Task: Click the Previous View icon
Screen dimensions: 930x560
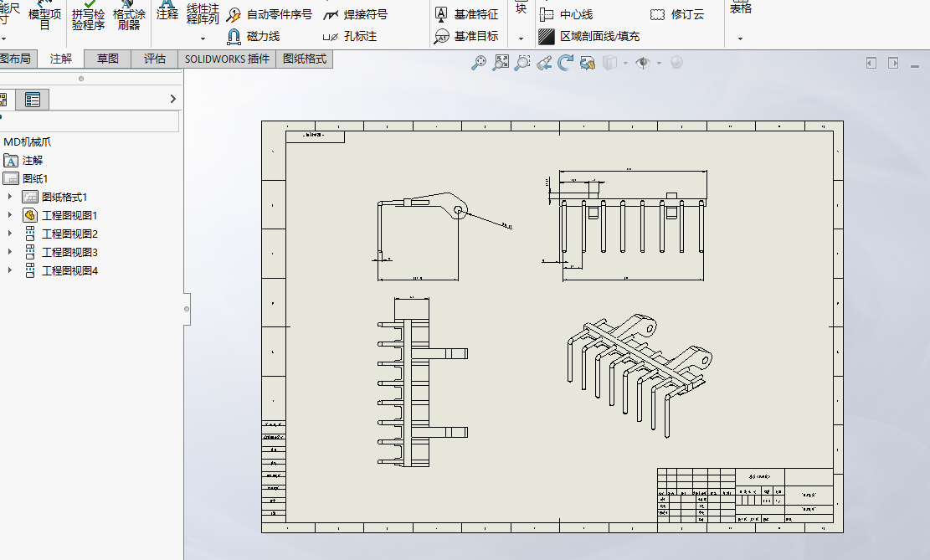Action: tap(544, 62)
